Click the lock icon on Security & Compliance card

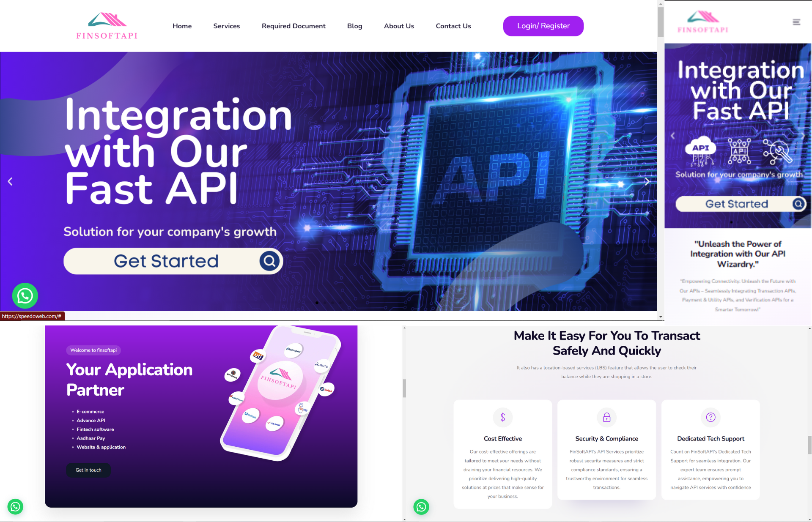click(x=606, y=417)
